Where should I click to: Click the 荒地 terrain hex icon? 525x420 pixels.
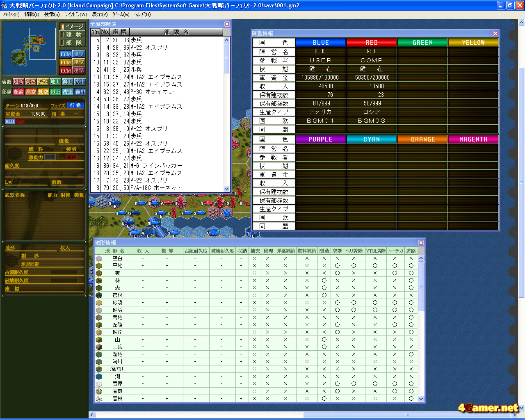point(99,317)
